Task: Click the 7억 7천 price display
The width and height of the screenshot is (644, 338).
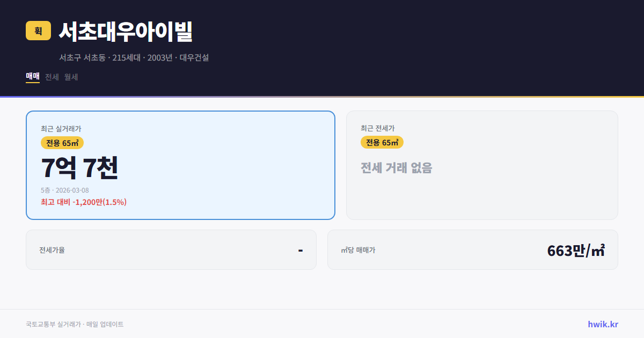Action: click(80, 168)
